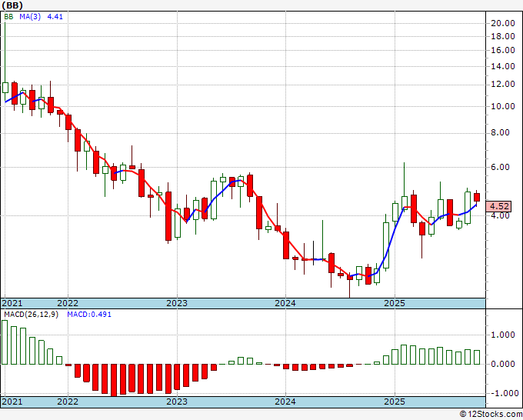Click the 18.00 price axis label
This screenshot has width=523, height=420.
point(503,36)
